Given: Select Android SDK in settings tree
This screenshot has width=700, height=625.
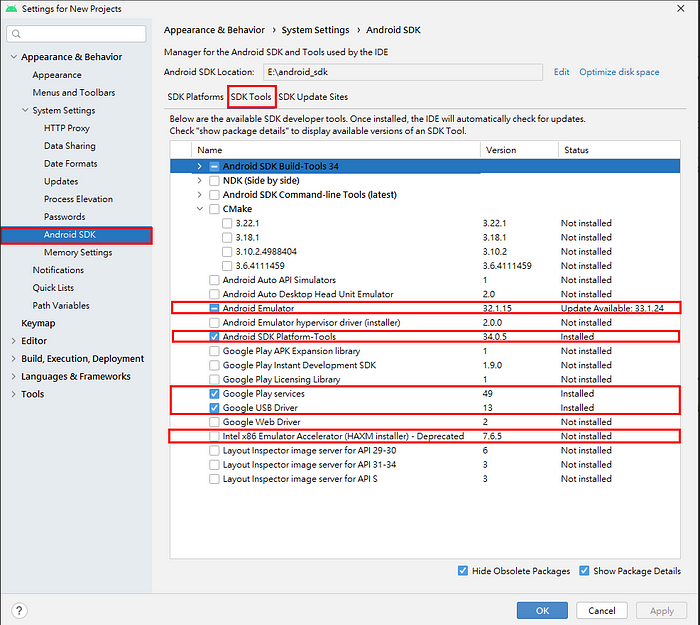Looking at the screenshot, I should (x=76, y=235).
